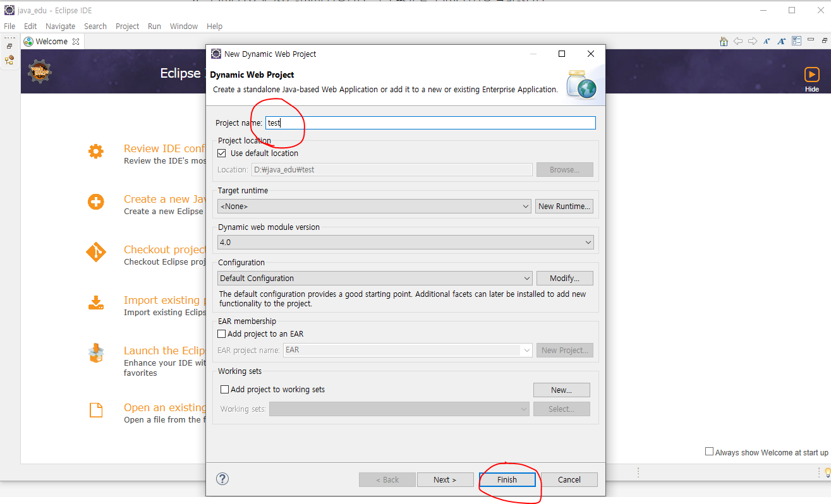Screen dimensions: 831x504
Task: Click the Open an existing file icon
Action: pyautogui.click(x=96, y=411)
